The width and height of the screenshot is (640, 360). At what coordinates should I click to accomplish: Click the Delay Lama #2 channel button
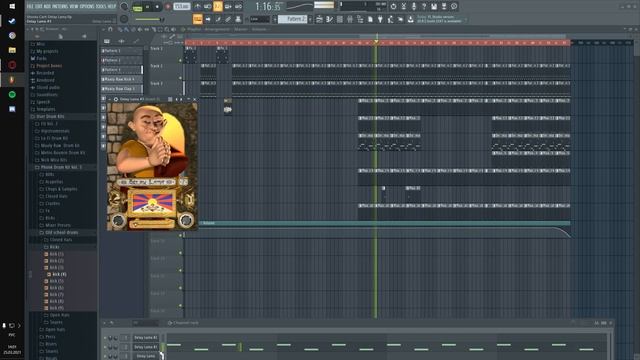point(146,347)
